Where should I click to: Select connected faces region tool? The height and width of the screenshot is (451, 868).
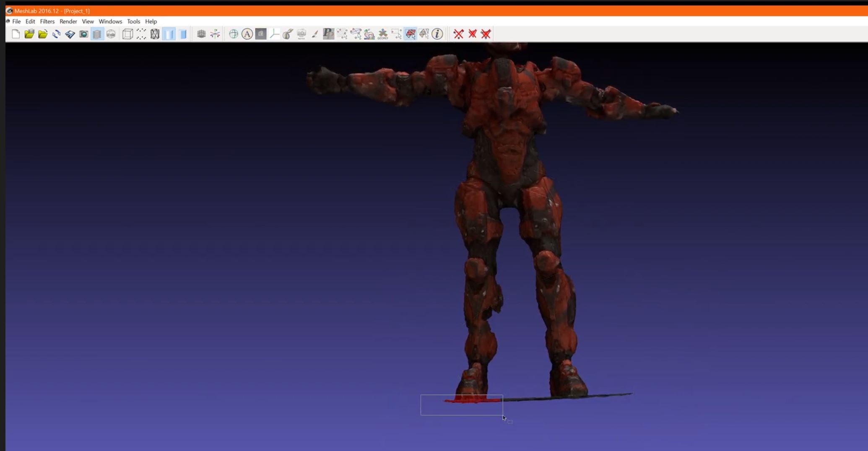424,34
